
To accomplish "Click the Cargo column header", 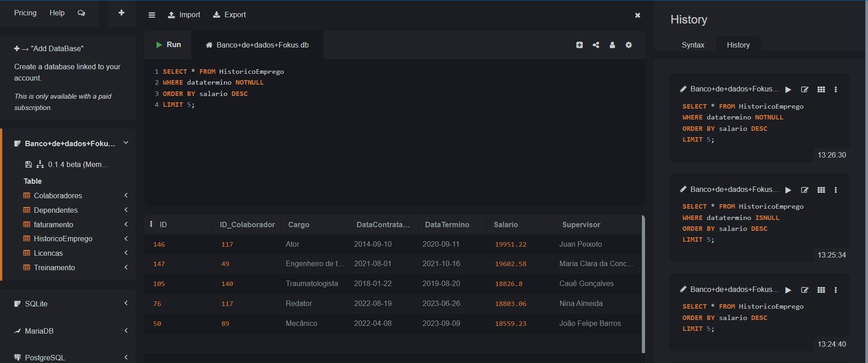I will (299, 224).
